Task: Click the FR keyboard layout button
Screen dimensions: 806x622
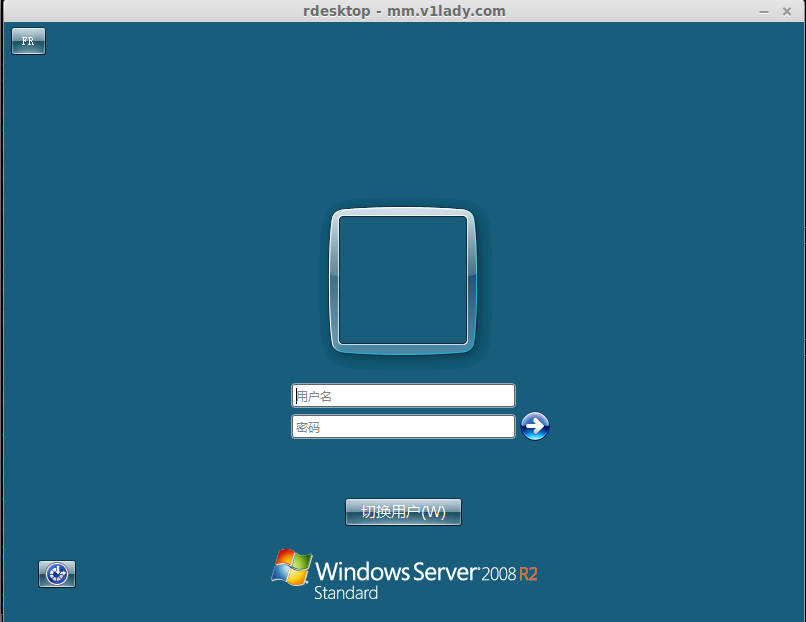Action: pos(28,41)
